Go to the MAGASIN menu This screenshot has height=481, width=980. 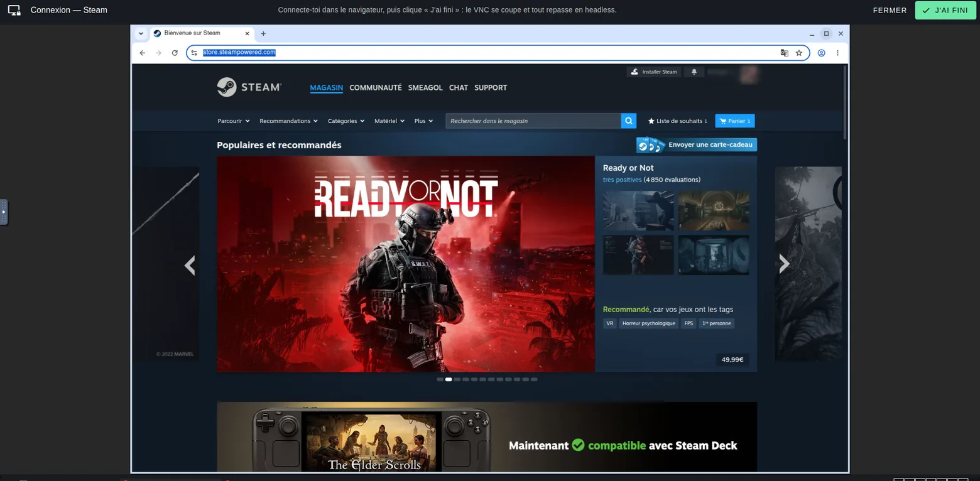coord(327,88)
